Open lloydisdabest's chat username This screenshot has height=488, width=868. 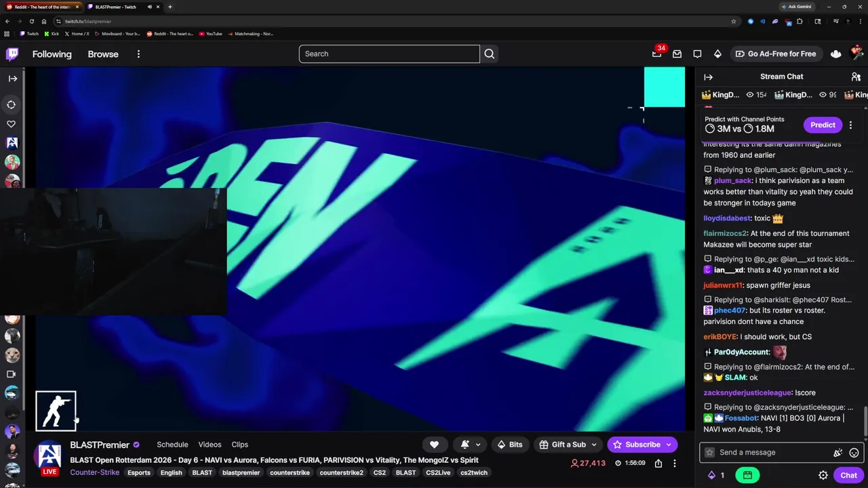727,218
